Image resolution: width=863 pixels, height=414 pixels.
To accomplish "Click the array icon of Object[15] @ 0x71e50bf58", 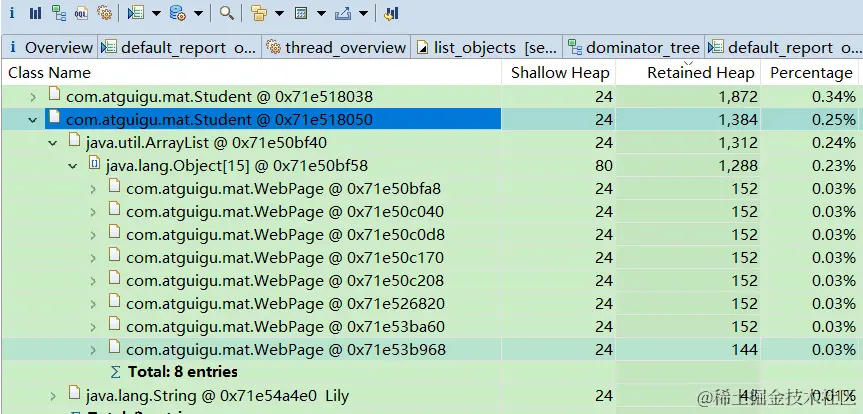I will (95, 164).
